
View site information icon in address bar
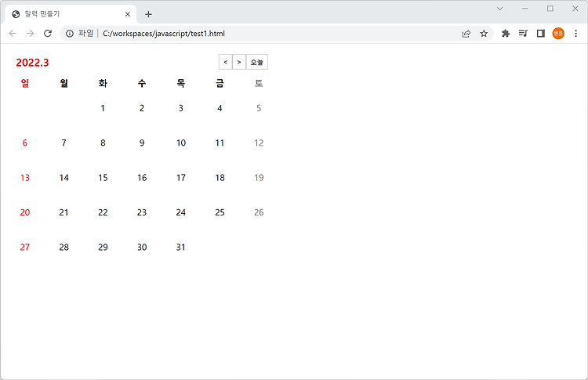click(70, 34)
